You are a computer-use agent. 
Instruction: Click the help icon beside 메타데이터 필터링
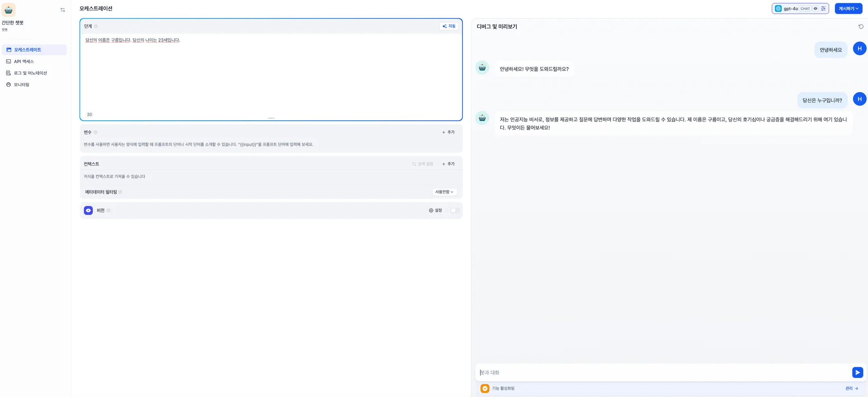coord(120,192)
